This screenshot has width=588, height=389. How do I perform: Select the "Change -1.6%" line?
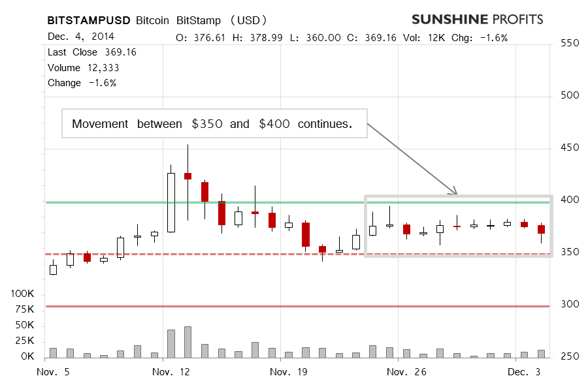(x=82, y=83)
